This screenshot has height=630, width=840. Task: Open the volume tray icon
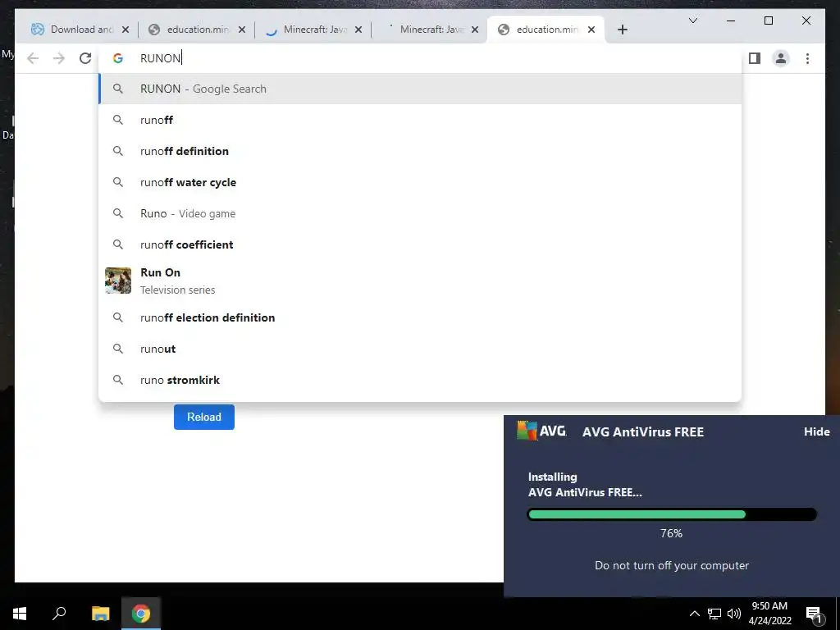click(734, 614)
